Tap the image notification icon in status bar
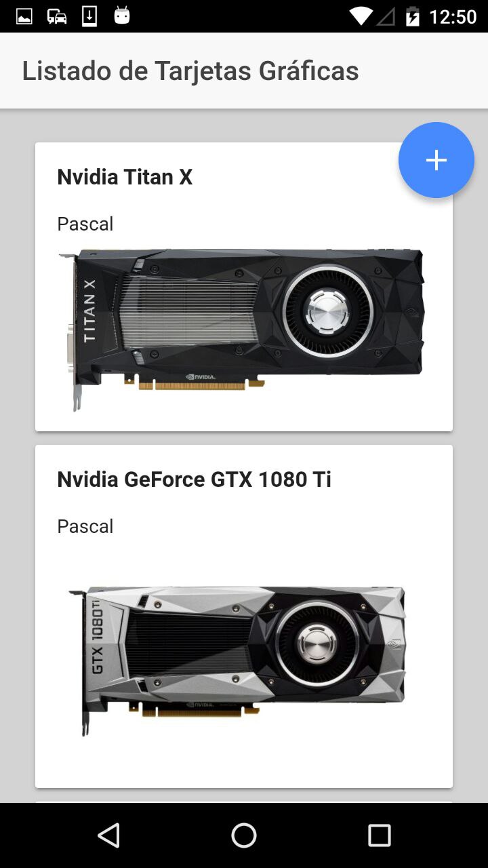Screen dimensions: 488x868 [24, 16]
